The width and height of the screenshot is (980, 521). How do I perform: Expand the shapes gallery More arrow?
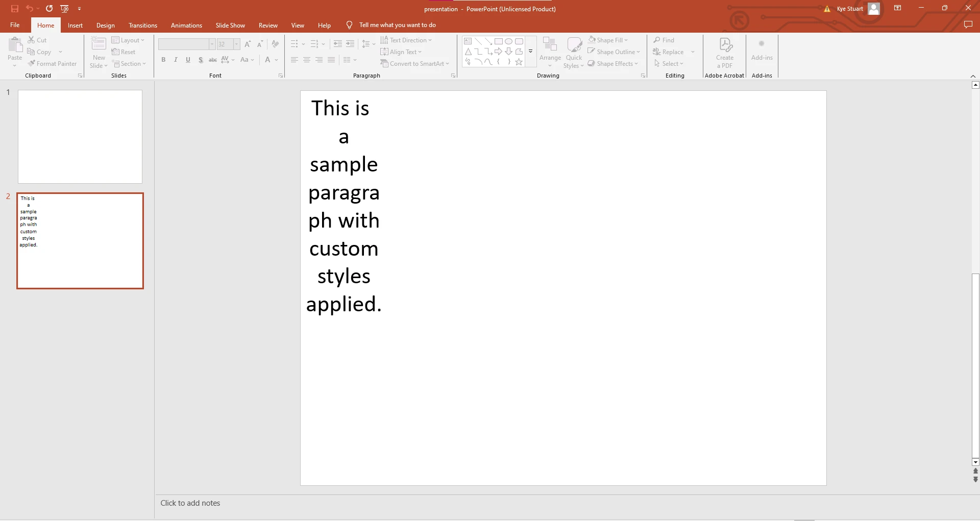point(531,52)
